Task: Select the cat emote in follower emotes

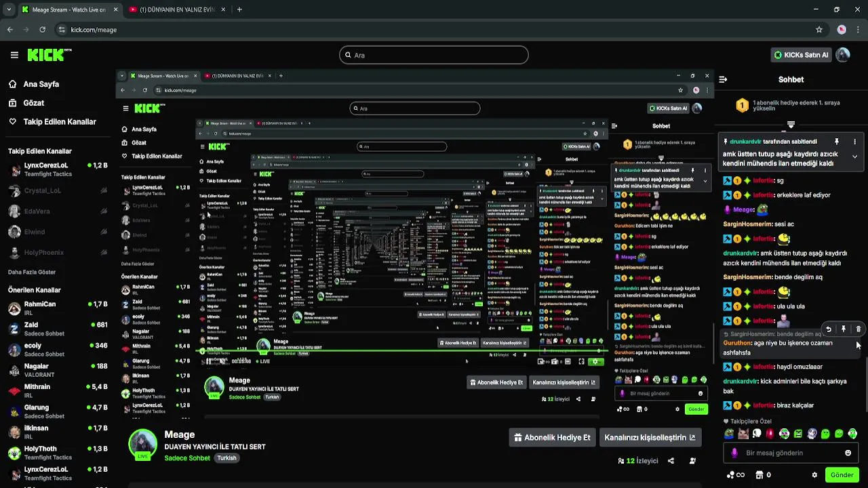Action: (x=743, y=434)
